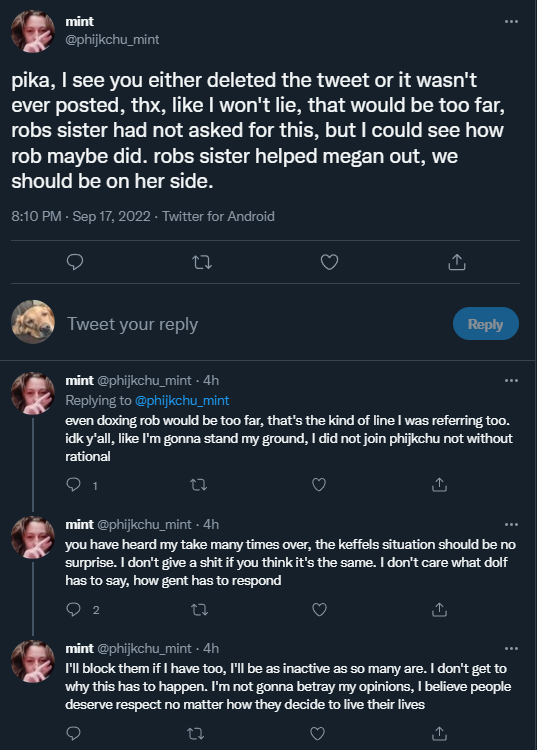Image resolution: width=537 pixels, height=750 pixels.
Task: Like the 'even doxing rob' reply
Action: [x=319, y=485]
